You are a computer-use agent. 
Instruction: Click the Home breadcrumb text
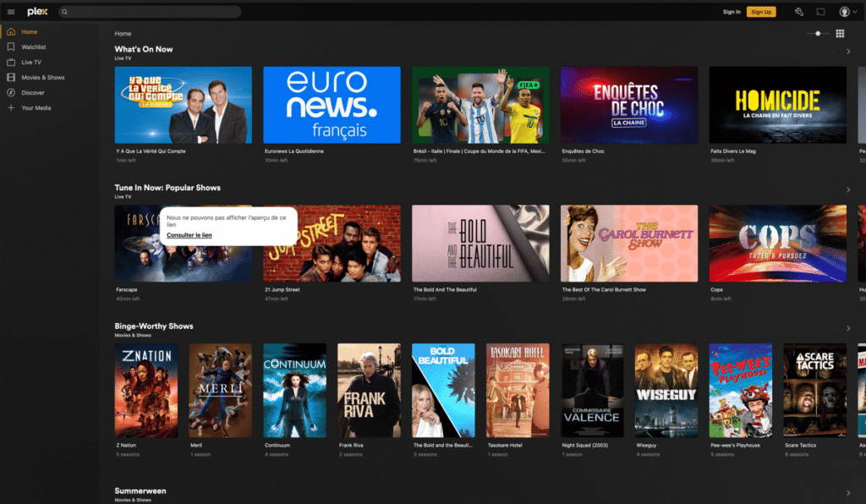(x=123, y=34)
